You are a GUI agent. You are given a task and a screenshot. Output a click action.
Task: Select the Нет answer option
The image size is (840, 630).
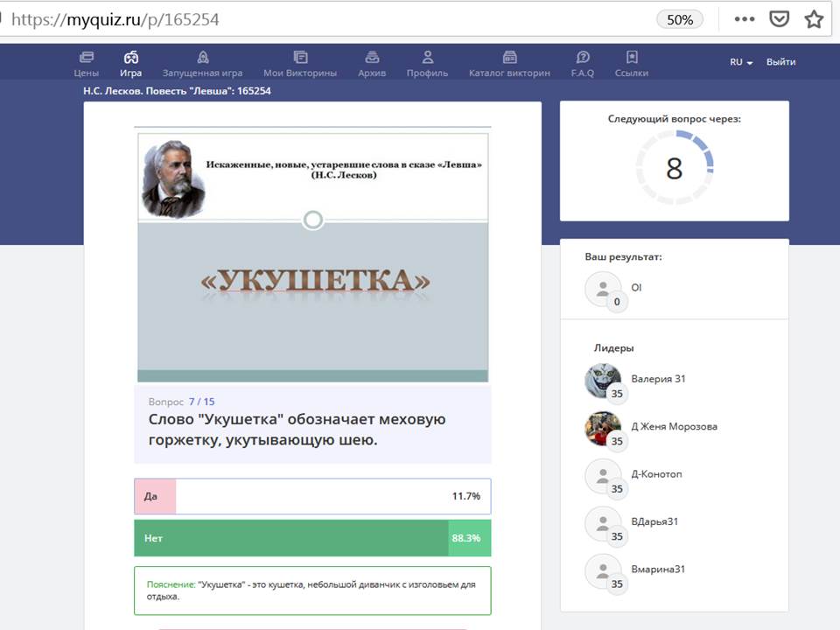coord(312,538)
